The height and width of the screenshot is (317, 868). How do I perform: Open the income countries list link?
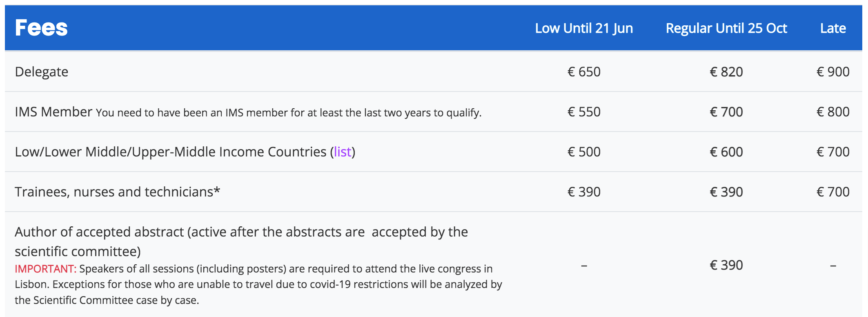pos(342,152)
